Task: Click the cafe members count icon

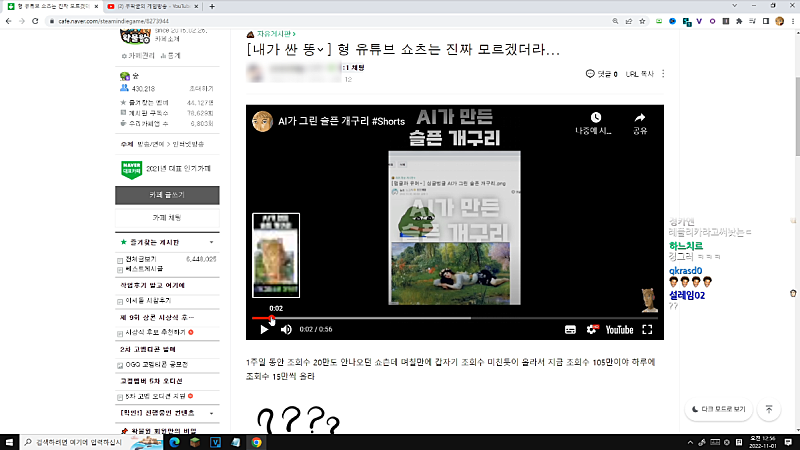Action: (x=124, y=88)
